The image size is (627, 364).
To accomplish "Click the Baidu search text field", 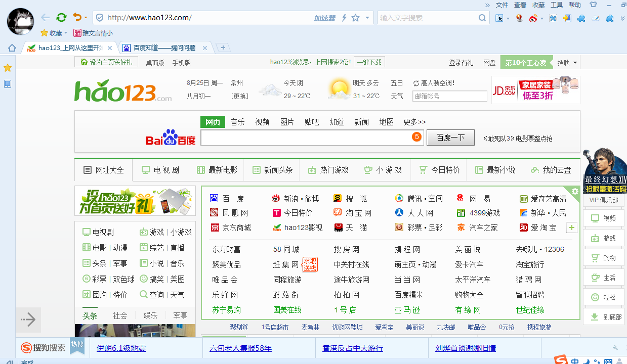I will [306, 138].
